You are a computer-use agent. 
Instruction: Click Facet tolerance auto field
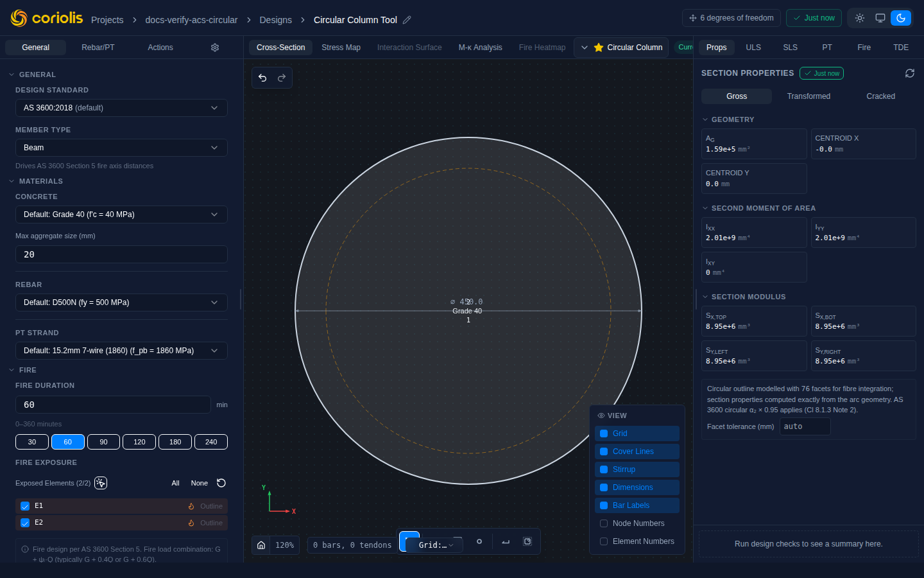pyautogui.click(x=805, y=426)
